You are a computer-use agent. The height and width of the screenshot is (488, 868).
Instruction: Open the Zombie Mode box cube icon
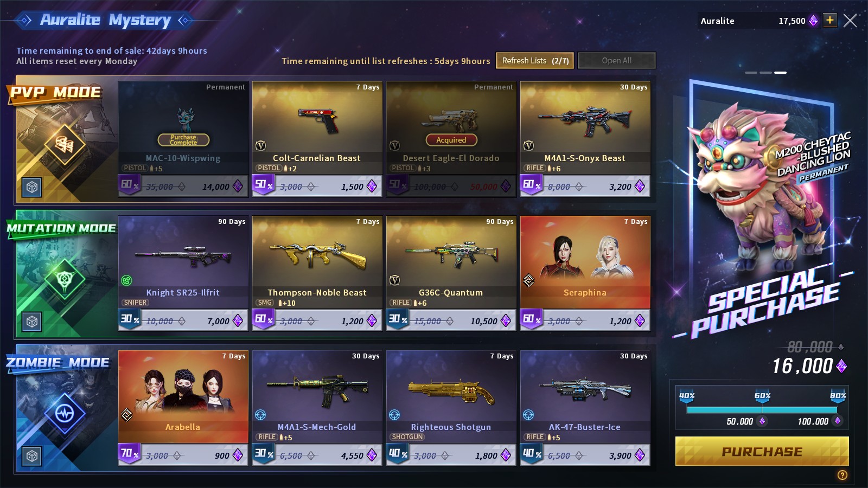pyautogui.click(x=32, y=456)
